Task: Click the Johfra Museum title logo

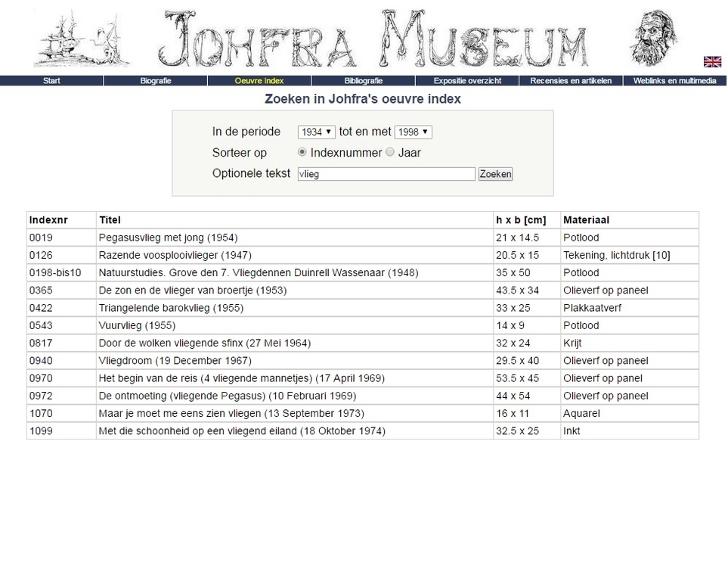Action: pyautogui.click(x=375, y=38)
